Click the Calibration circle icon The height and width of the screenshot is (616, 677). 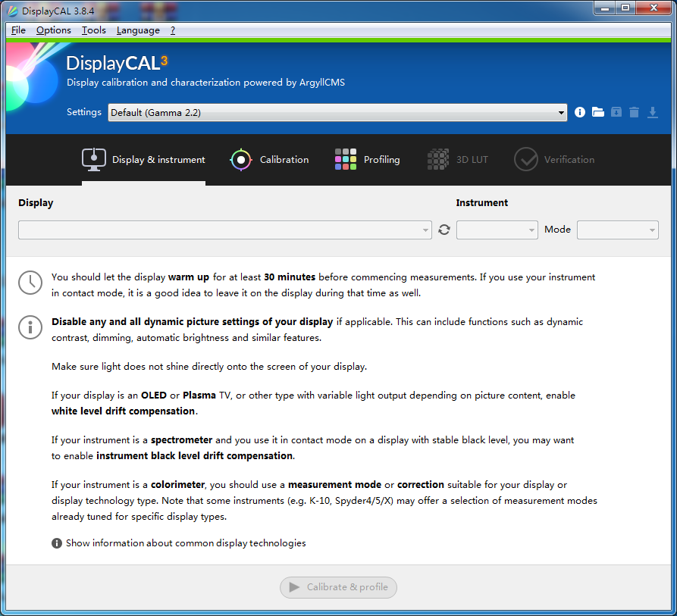pyautogui.click(x=240, y=160)
